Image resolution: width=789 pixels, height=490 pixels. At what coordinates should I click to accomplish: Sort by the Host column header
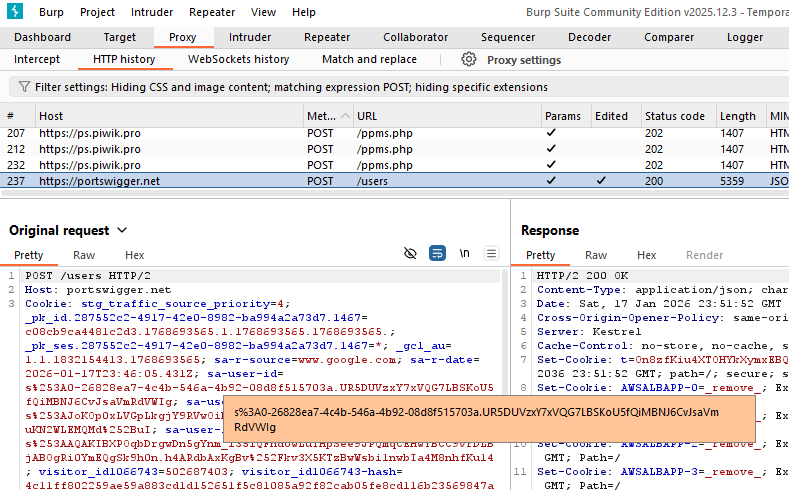(169, 116)
